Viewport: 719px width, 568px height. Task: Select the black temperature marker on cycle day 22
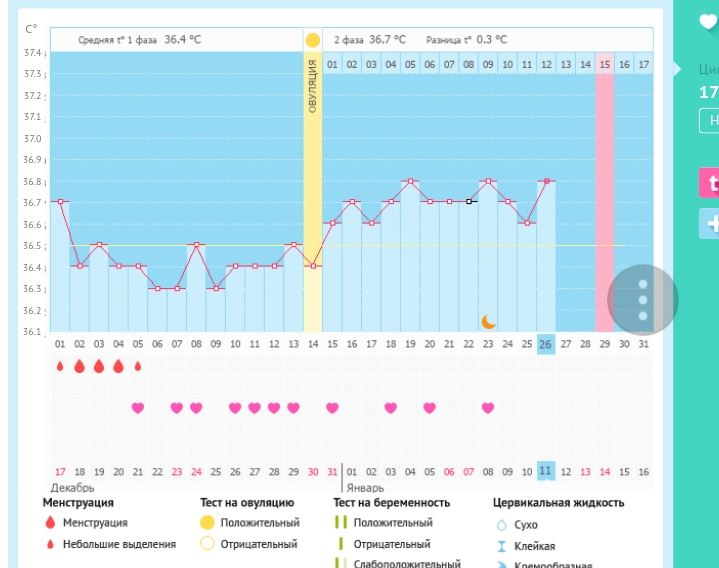coord(469,201)
